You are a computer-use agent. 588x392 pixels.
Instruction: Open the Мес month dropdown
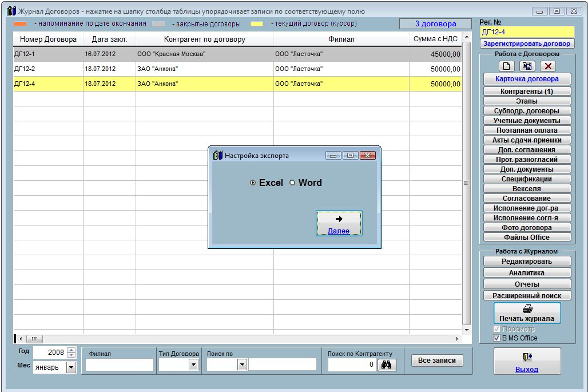pos(71,367)
